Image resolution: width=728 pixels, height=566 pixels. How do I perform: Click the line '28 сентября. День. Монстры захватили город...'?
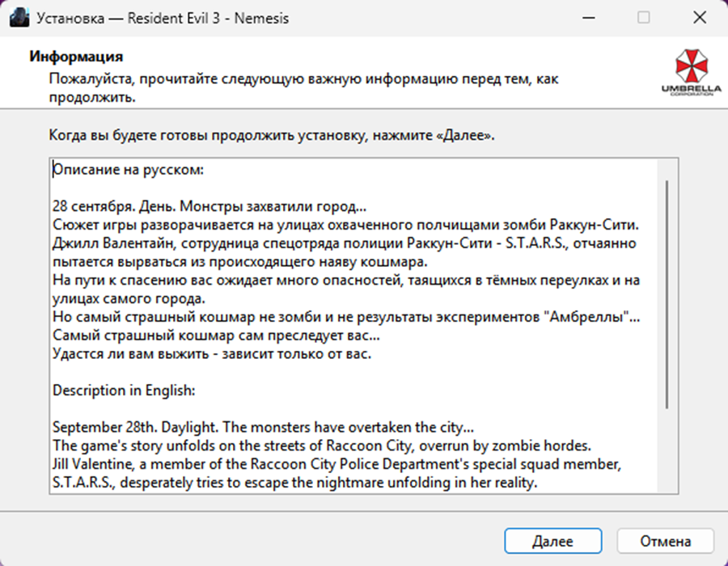click(210, 206)
